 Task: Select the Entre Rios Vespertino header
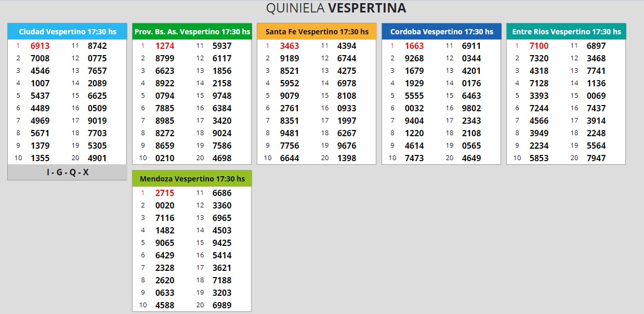(x=566, y=32)
